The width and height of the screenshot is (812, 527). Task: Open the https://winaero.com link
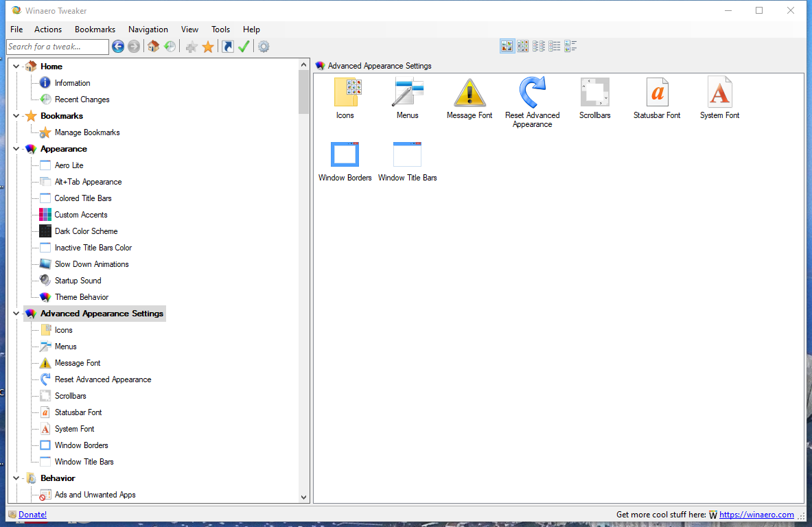(x=756, y=515)
